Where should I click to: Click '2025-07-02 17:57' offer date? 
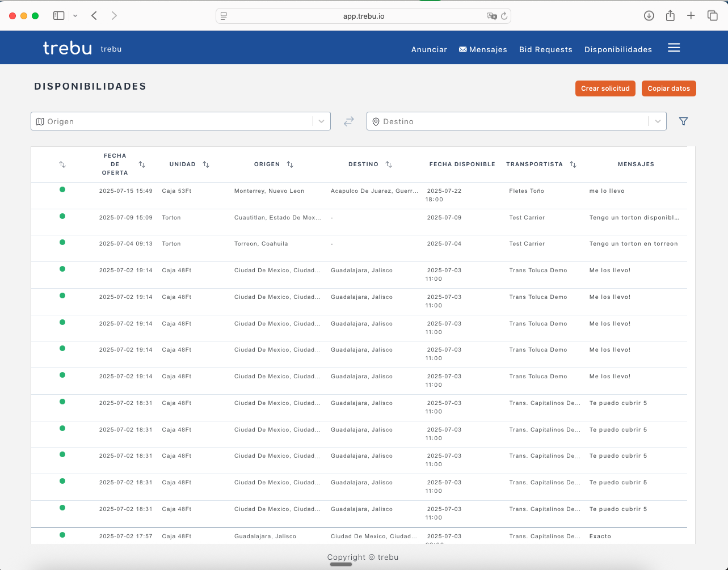[x=125, y=537]
